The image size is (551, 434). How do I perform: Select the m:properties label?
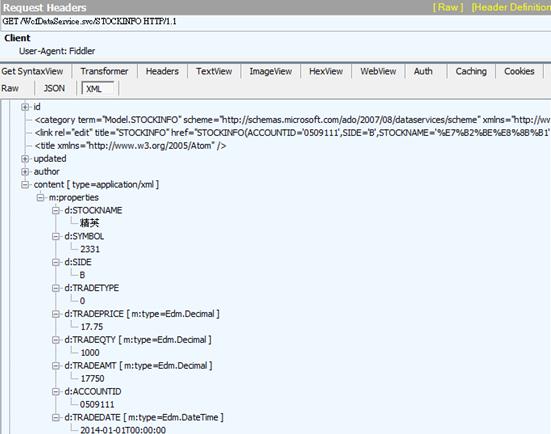(74, 198)
